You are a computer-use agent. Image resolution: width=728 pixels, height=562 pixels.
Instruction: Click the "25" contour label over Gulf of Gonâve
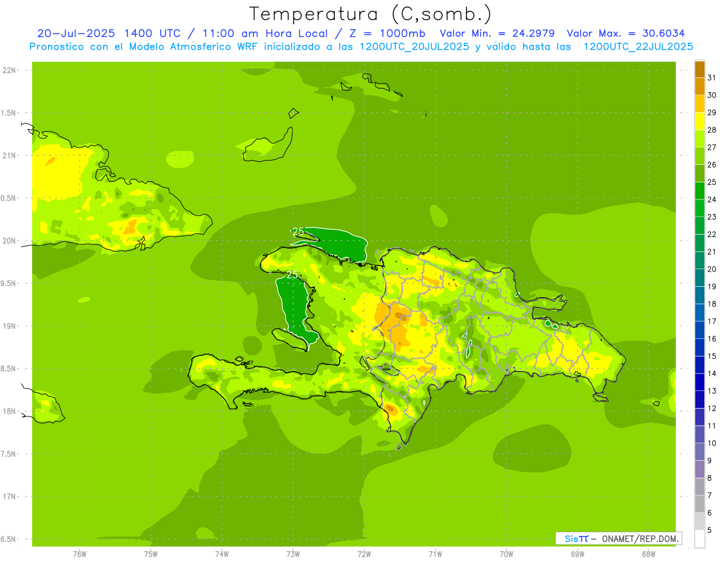coord(292,275)
